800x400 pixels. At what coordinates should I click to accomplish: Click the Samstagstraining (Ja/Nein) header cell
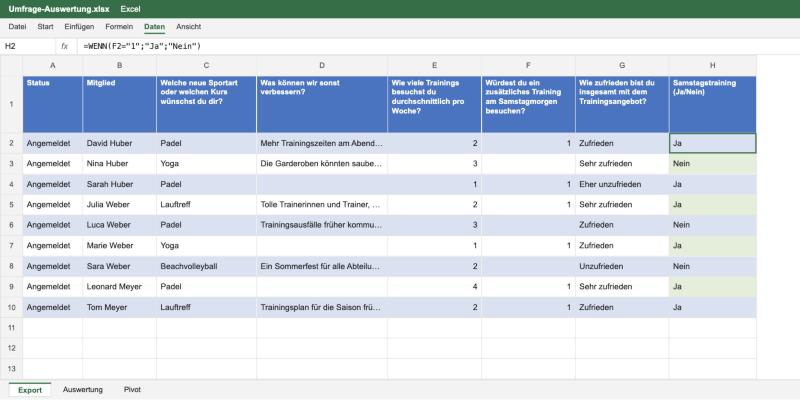click(713, 104)
